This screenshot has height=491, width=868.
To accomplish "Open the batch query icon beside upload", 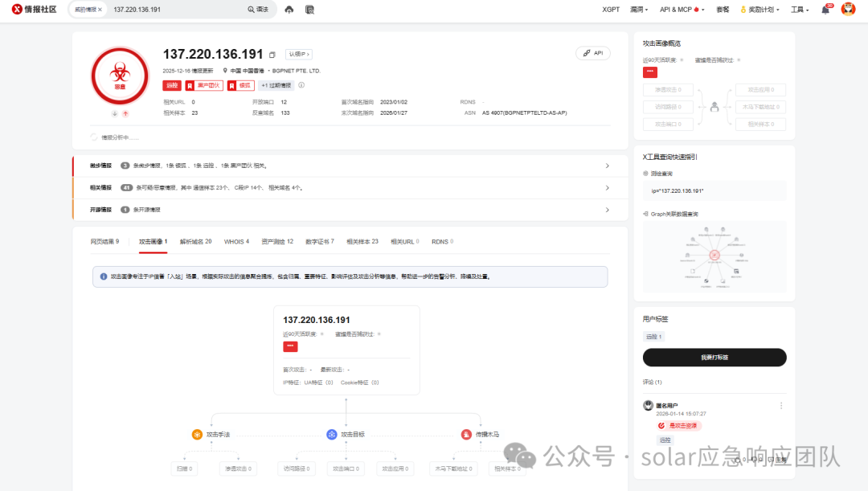I will pyautogui.click(x=309, y=10).
